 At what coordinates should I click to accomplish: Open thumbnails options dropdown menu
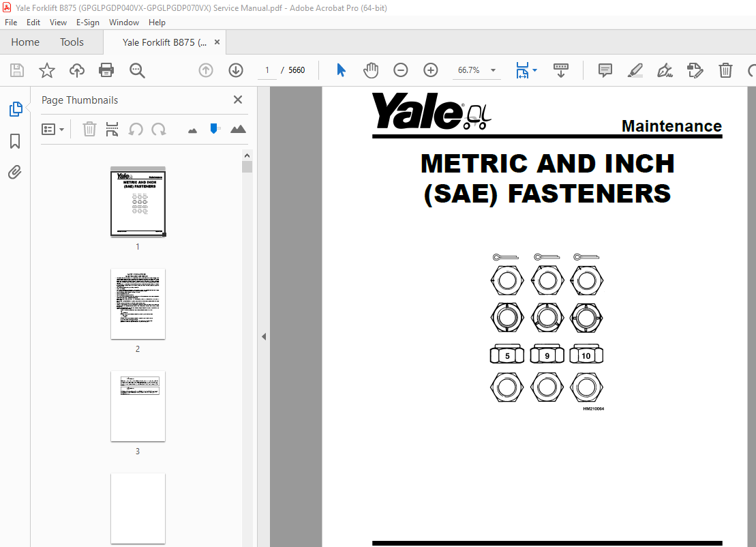53,130
